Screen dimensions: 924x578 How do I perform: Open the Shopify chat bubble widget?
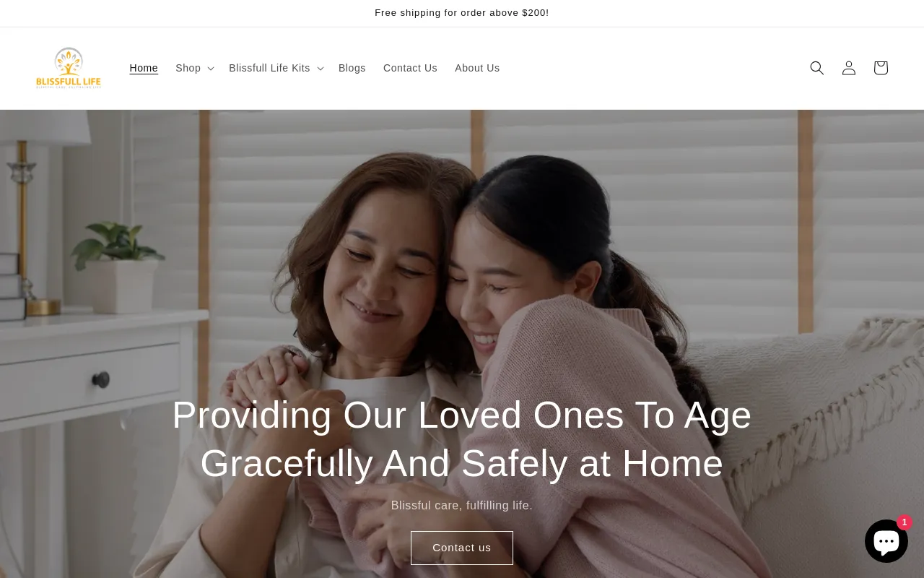tap(886, 541)
